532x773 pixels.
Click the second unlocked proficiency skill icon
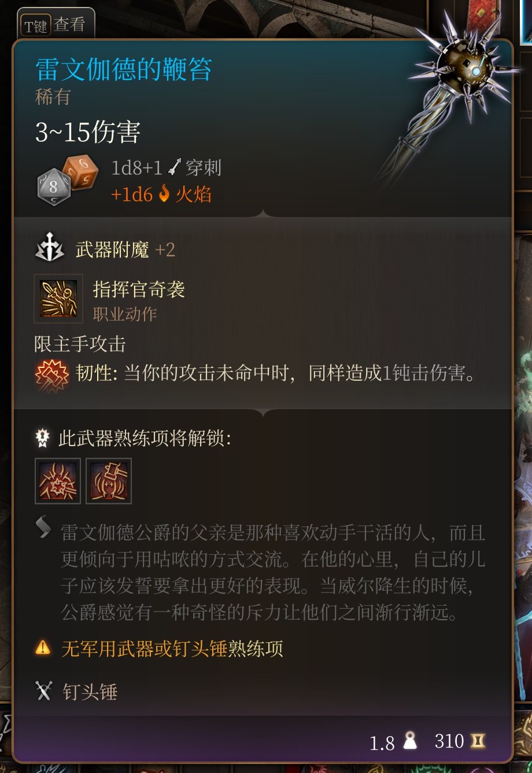(109, 481)
